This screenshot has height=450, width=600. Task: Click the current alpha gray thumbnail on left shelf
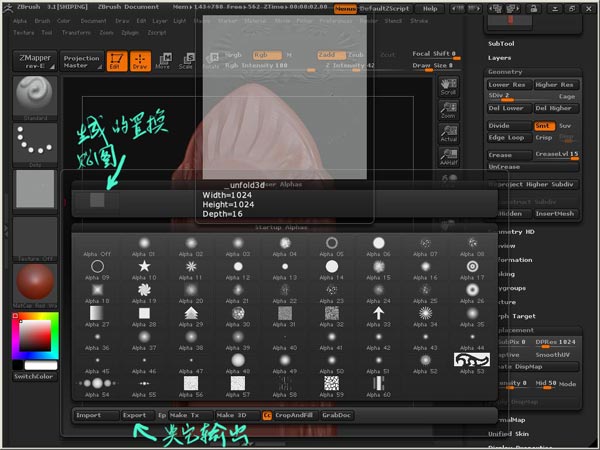35,189
